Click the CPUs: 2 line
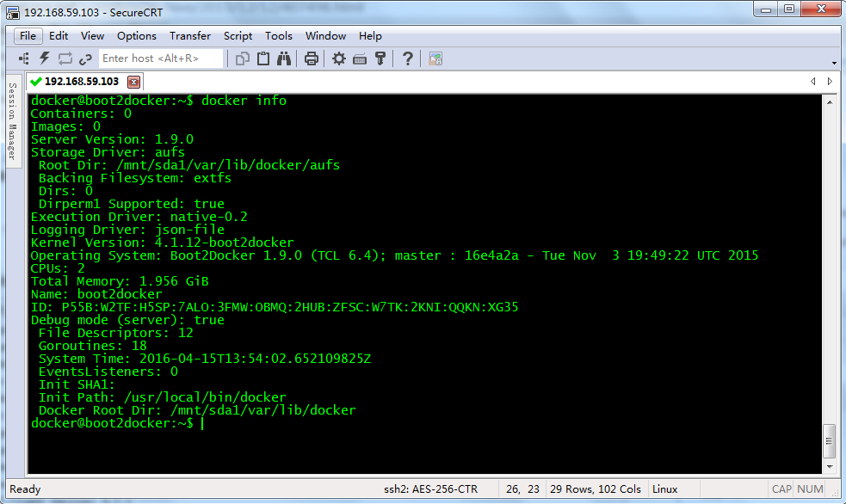 (58, 268)
